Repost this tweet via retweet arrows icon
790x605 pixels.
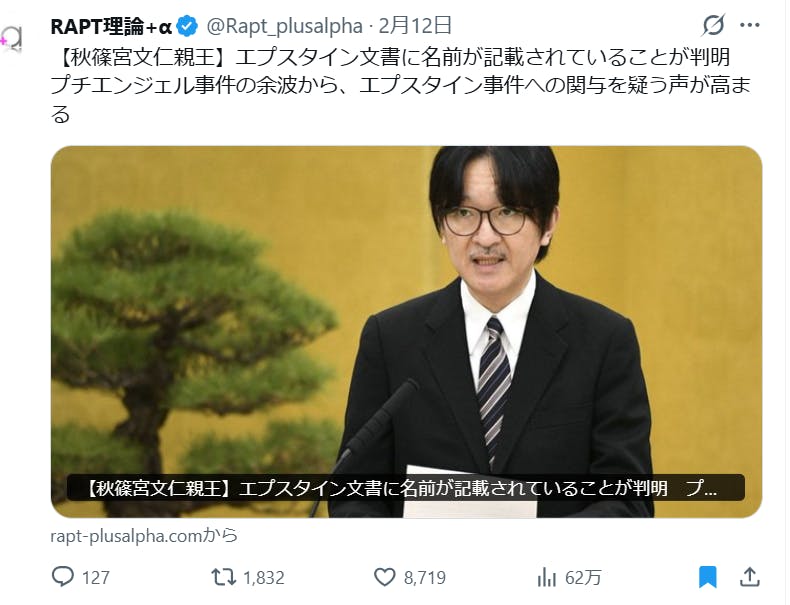pos(223,577)
